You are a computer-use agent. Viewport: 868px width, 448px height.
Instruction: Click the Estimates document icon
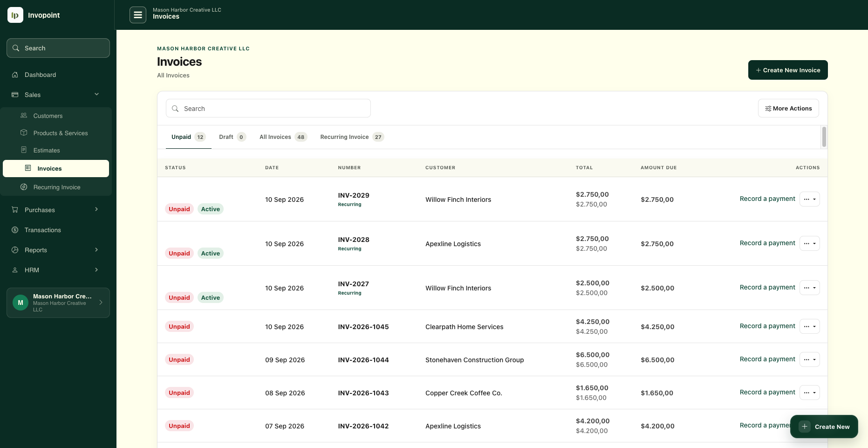(x=24, y=150)
